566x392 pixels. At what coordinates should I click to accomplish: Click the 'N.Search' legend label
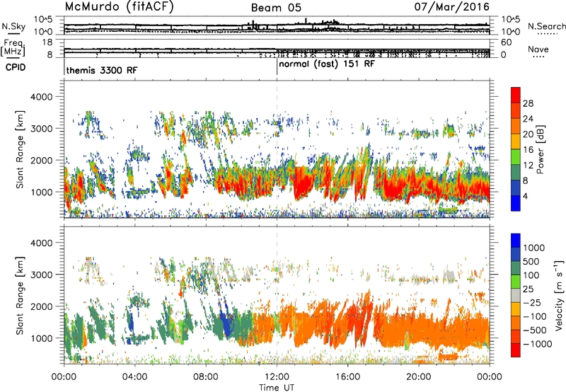[x=546, y=26]
